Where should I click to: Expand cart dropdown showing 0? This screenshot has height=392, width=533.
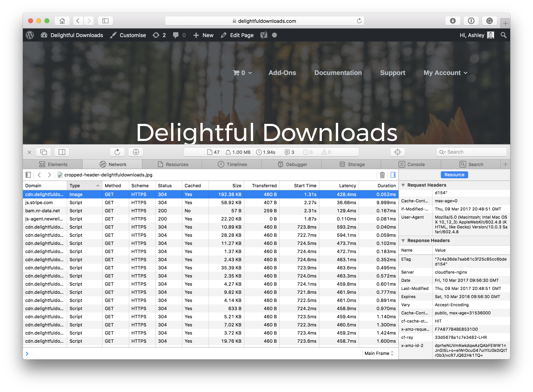coord(242,73)
